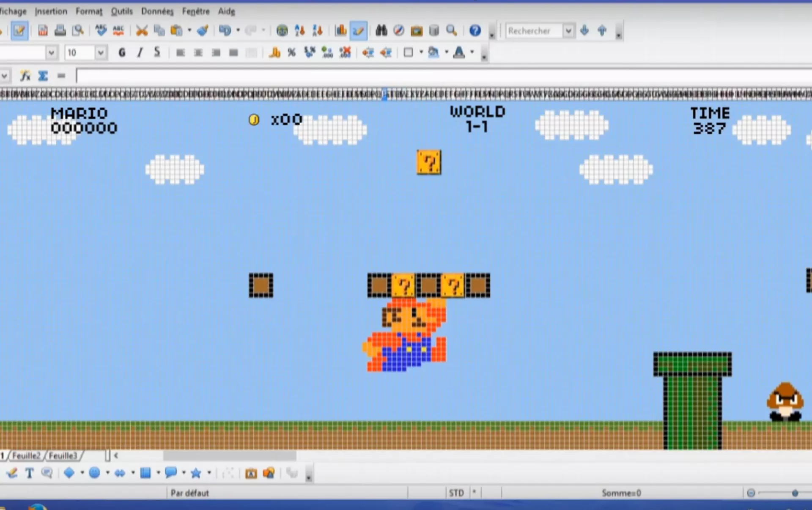Select the Format Paintbrush icon
The image size is (812, 510).
coord(203,30)
